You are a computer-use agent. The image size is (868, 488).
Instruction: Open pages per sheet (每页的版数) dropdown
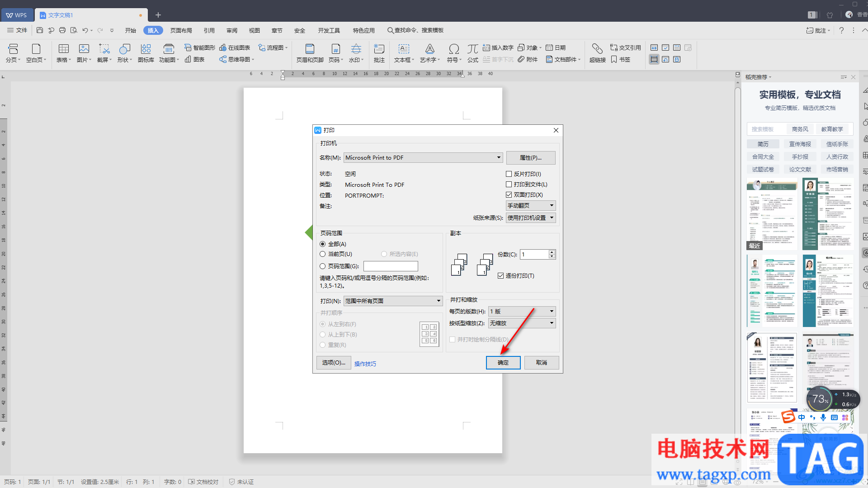522,311
